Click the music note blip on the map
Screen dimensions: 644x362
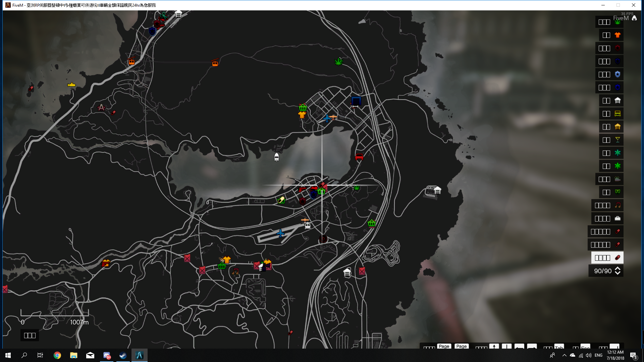click(x=235, y=271)
